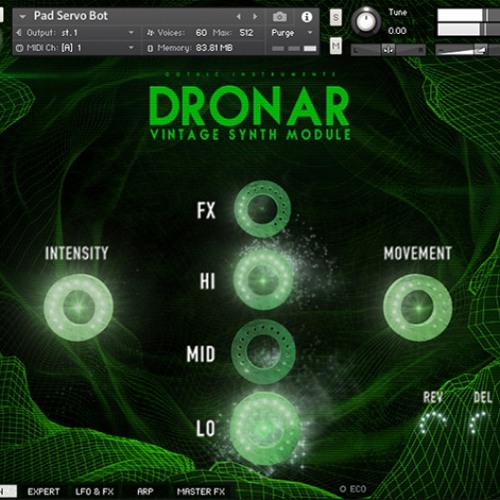Switch to the EXPERT tab
The image size is (500, 500).
point(43,492)
